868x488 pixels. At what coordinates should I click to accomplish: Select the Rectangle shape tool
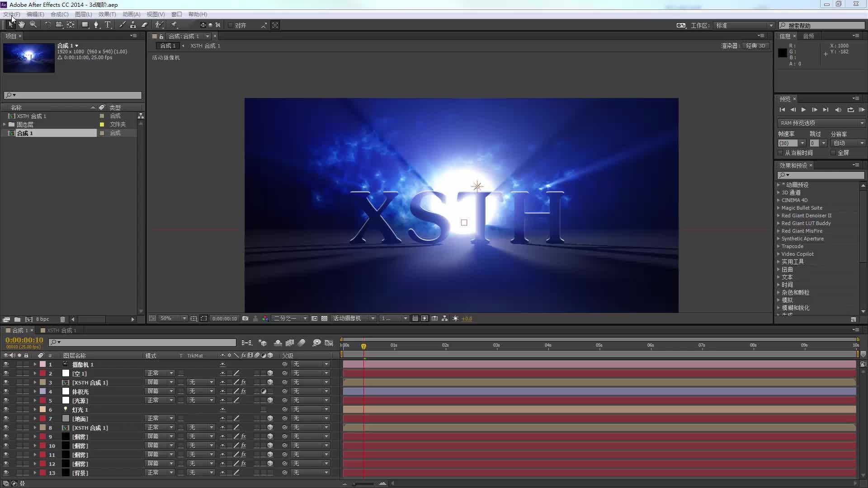pos(85,25)
